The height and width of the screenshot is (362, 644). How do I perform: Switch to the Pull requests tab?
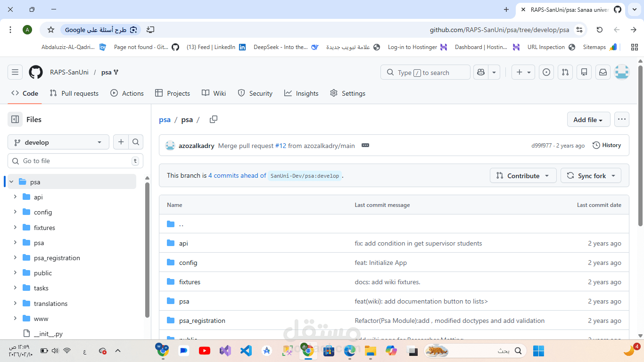click(x=74, y=93)
